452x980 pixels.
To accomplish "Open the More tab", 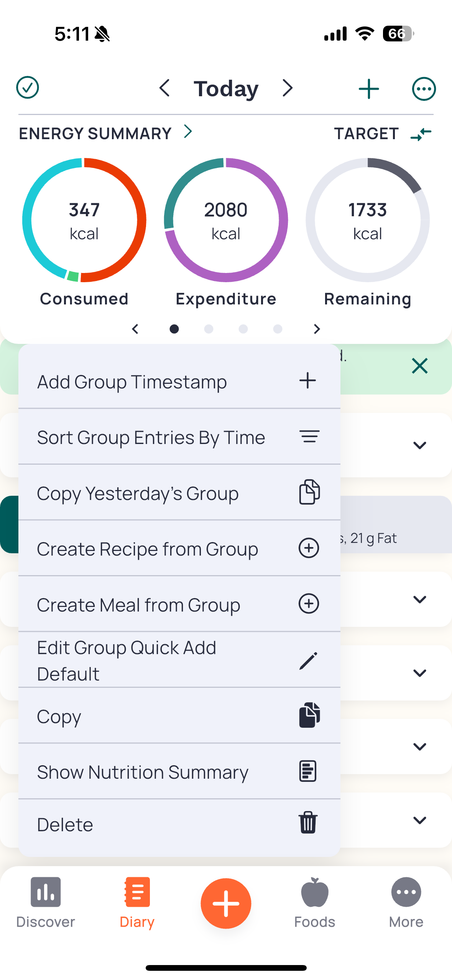I will click(406, 903).
